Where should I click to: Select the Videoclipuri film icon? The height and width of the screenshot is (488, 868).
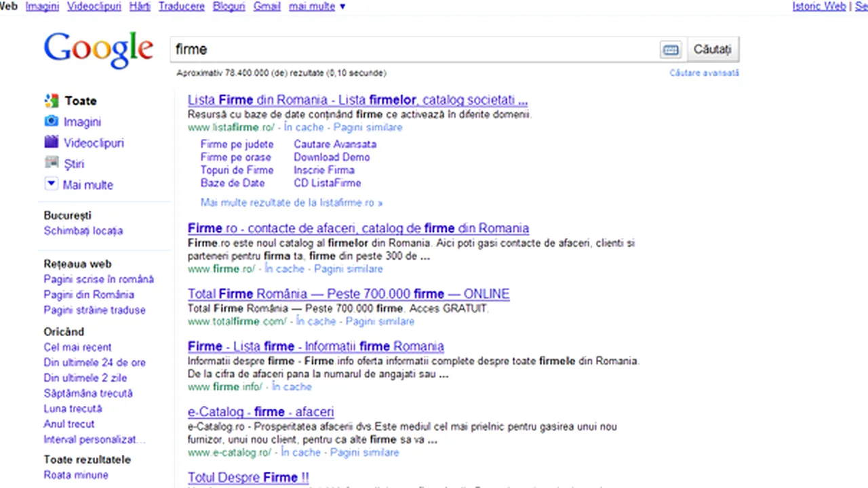click(52, 142)
